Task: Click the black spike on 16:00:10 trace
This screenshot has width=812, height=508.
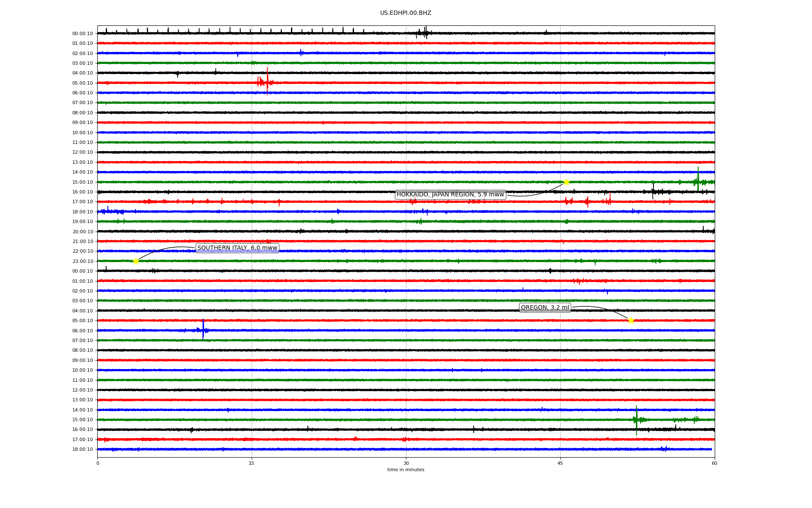Action: coord(653,191)
